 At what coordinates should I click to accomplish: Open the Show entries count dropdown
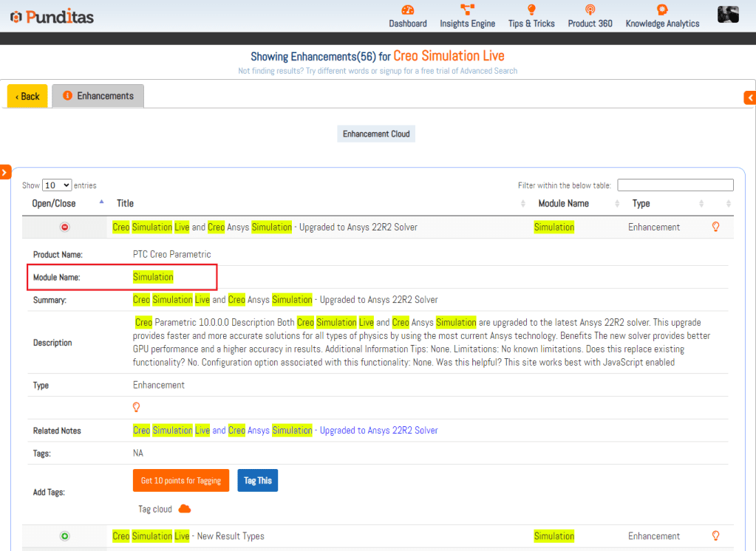point(57,185)
